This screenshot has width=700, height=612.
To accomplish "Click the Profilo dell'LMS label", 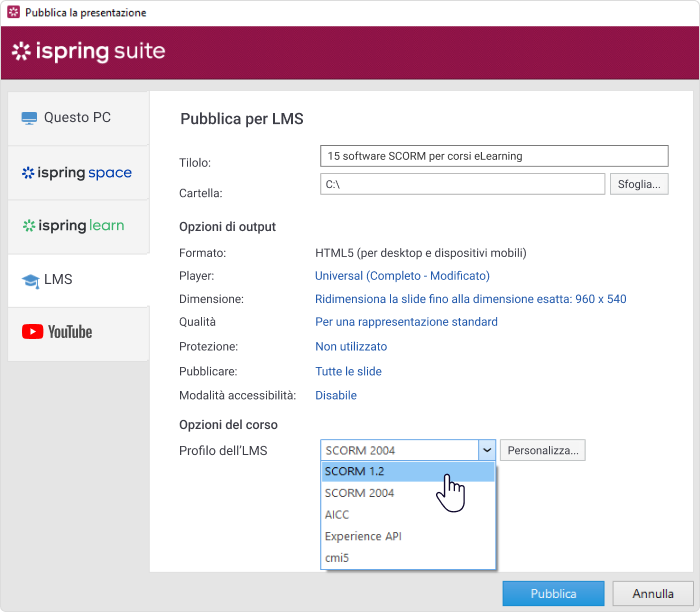I will [x=223, y=450].
